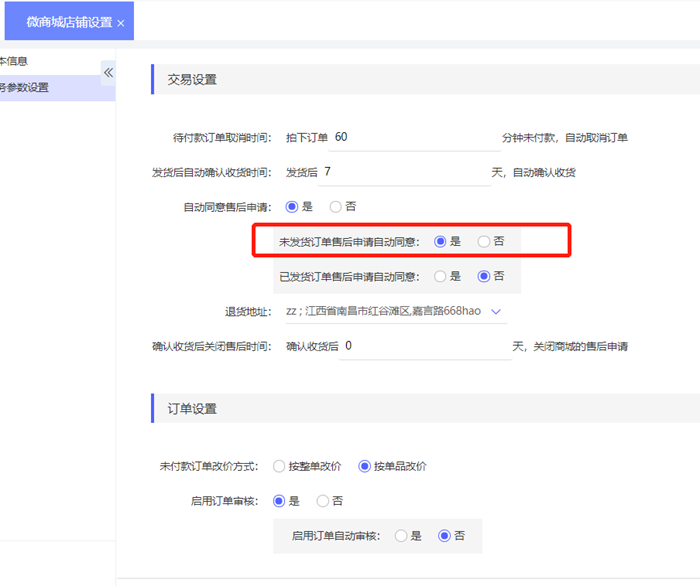
Task: Select 否 for 已发货订单售后申请自动同意
Action: tap(484, 276)
